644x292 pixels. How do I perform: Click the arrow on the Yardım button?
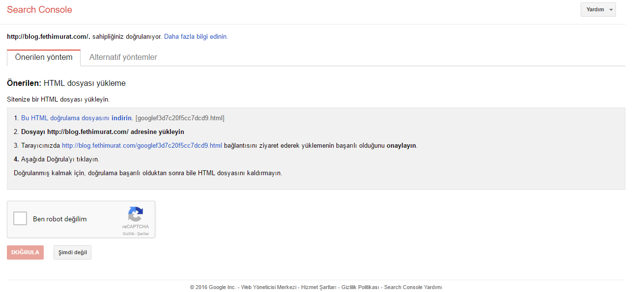[611, 10]
